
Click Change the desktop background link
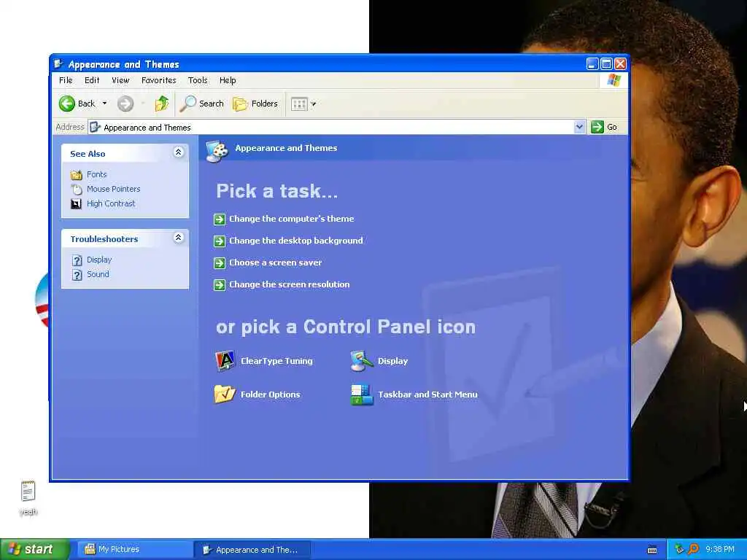296,241
